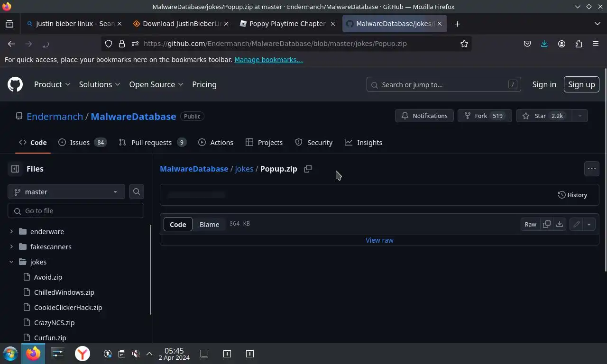The width and height of the screenshot is (607, 364).
Task: Collapse the Files side panel icon
Action: tap(15, 169)
